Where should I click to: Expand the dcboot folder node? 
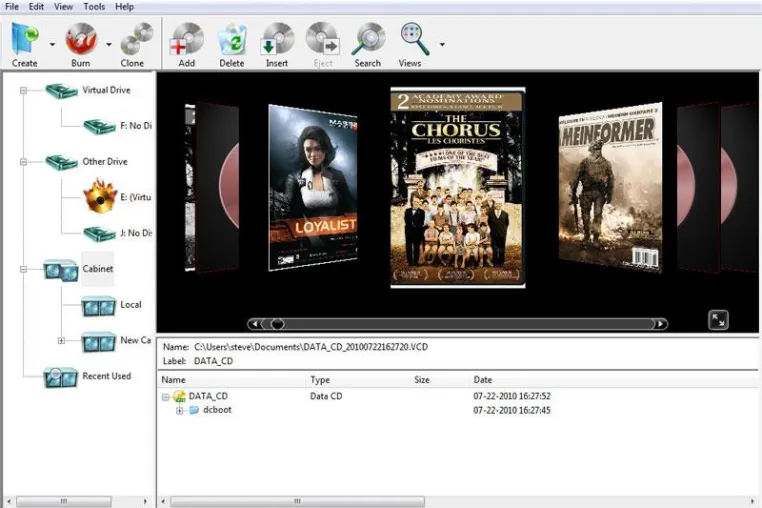click(x=180, y=411)
